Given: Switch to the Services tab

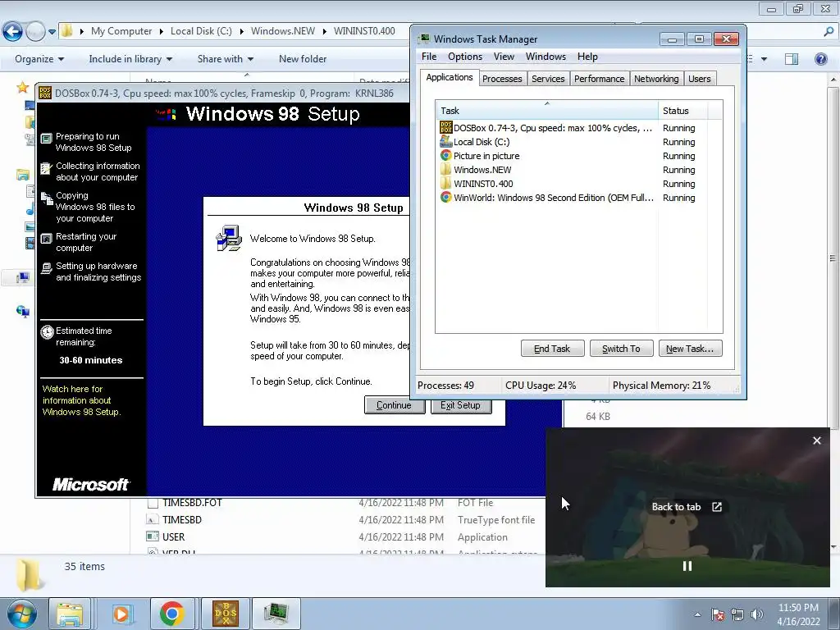Looking at the screenshot, I should point(548,79).
